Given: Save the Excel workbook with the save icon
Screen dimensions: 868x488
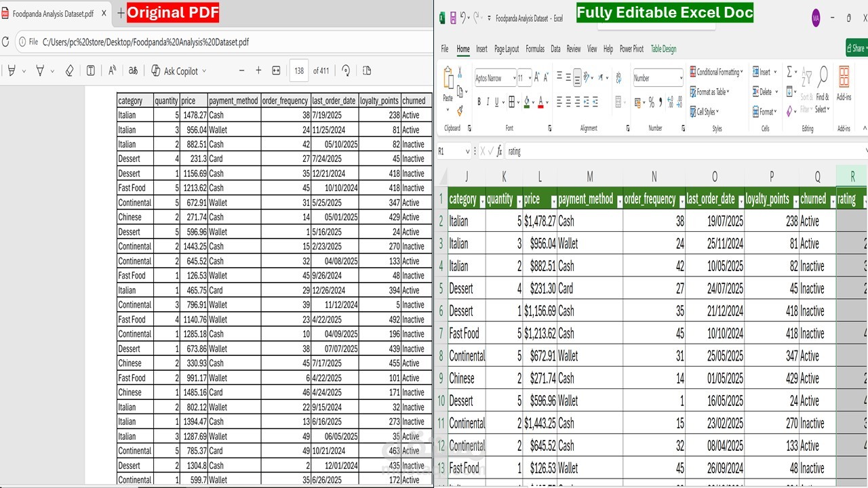Looking at the screenshot, I should click(453, 18).
